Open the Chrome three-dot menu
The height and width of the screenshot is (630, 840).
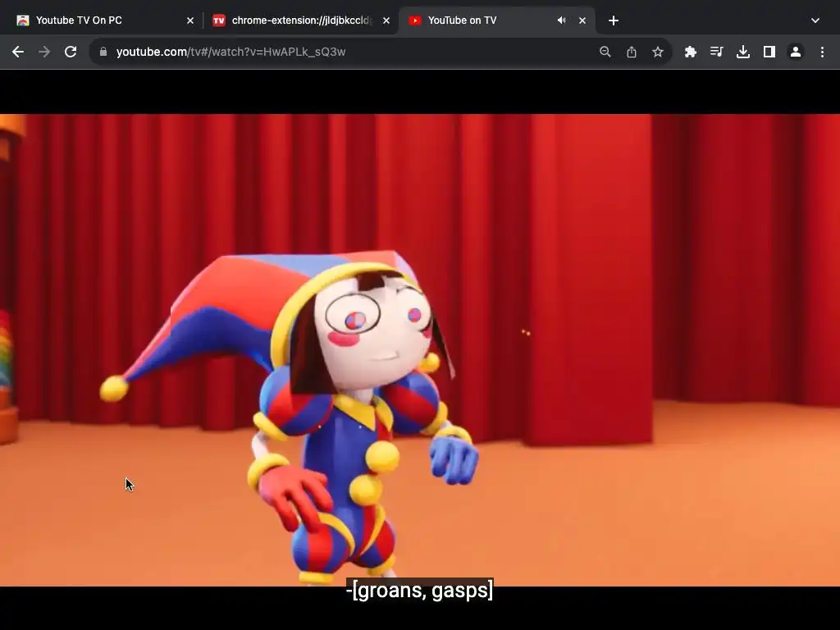(x=822, y=52)
